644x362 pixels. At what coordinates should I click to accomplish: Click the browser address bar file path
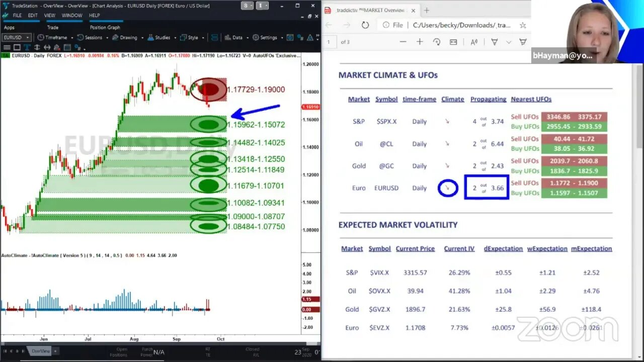coord(461,25)
